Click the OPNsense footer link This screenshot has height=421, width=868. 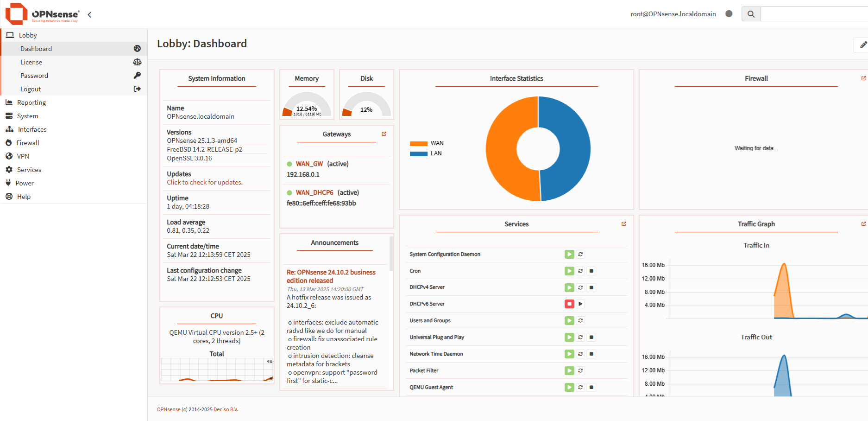point(169,409)
